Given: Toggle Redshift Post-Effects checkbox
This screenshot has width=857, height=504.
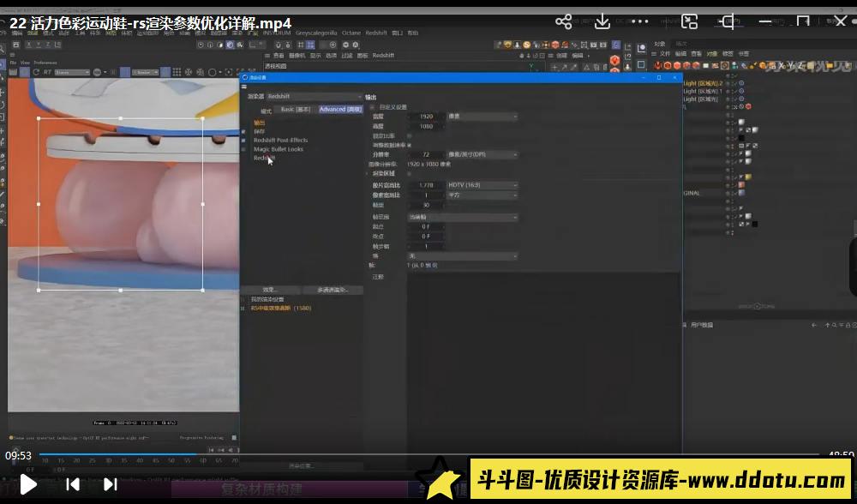Looking at the screenshot, I should click(x=243, y=141).
